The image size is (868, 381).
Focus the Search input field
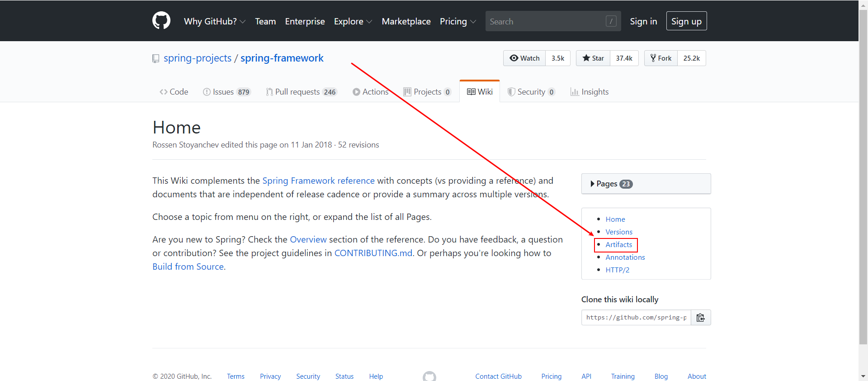click(553, 21)
